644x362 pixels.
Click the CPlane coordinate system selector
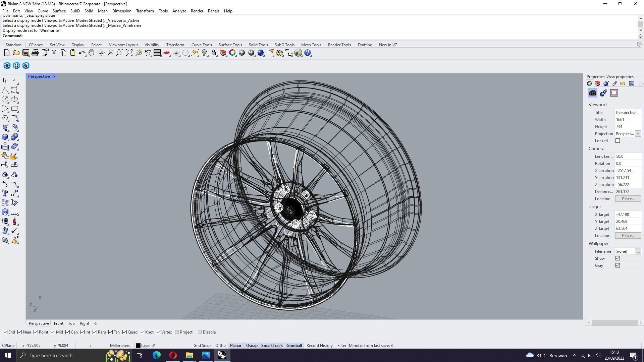[8, 346]
